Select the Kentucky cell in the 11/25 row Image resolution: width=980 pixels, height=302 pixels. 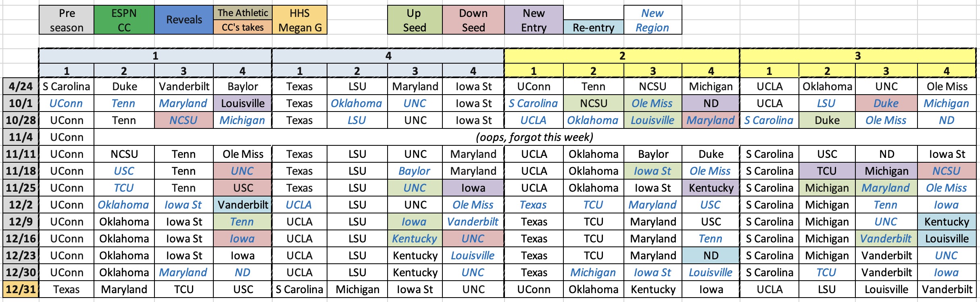click(711, 188)
